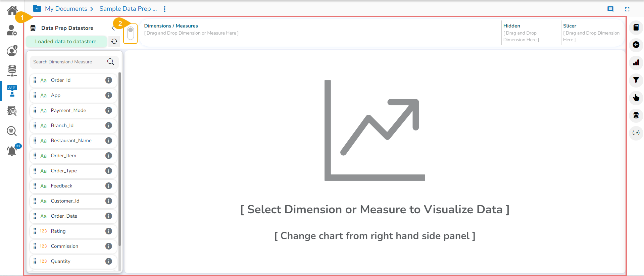Collapse the Data Prep Datastore panel

113,28
